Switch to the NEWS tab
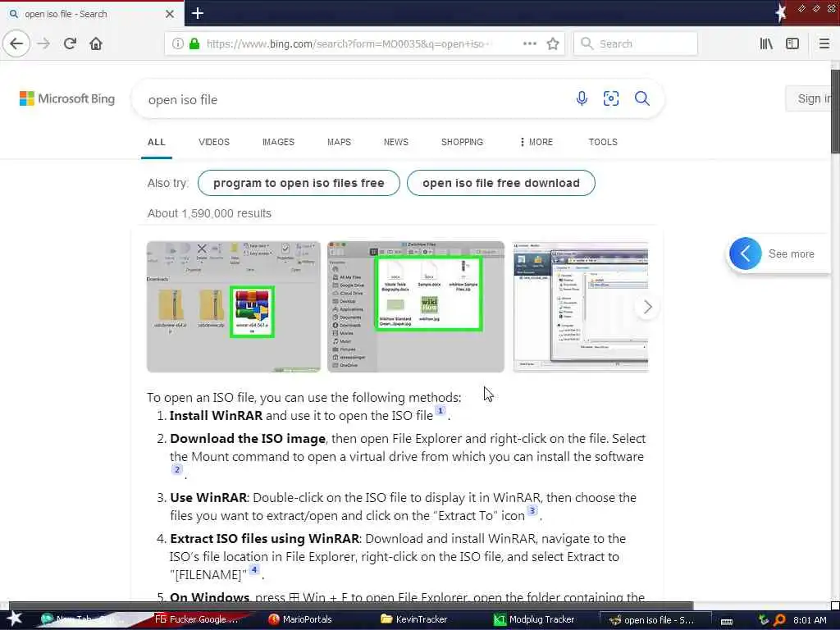840x630 pixels. tap(396, 142)
